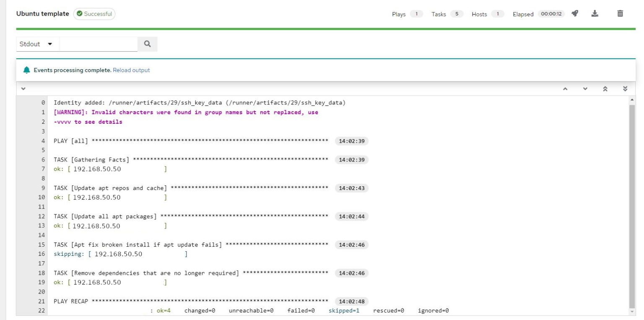The height and width of the screenshot is (320, 644).
Task: Click the notification bell icon
Action: 26,70
